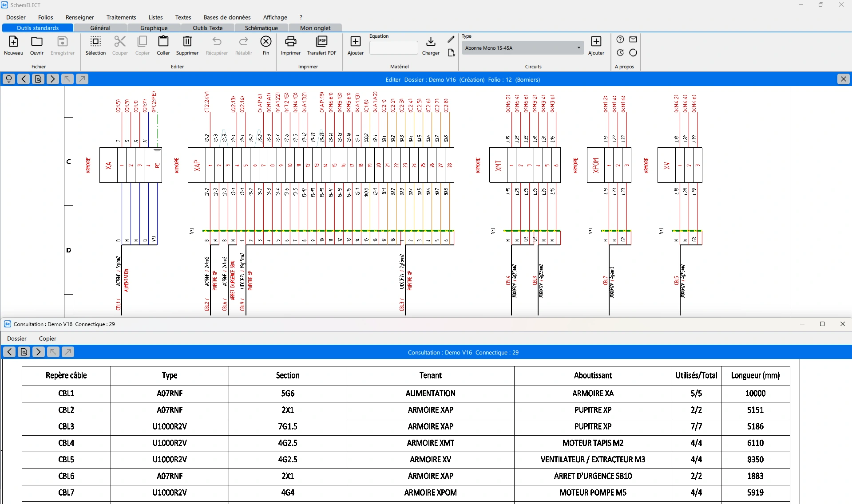The image size is (852, 504).
Task: Open the help question mark icon
Action: tap(620, 39)
